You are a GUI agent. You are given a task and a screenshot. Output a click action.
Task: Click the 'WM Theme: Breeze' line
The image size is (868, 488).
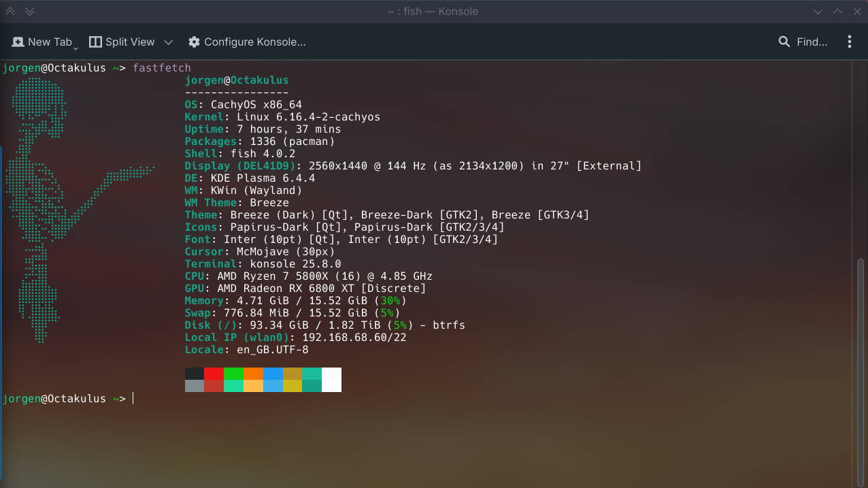coord(237,203)
